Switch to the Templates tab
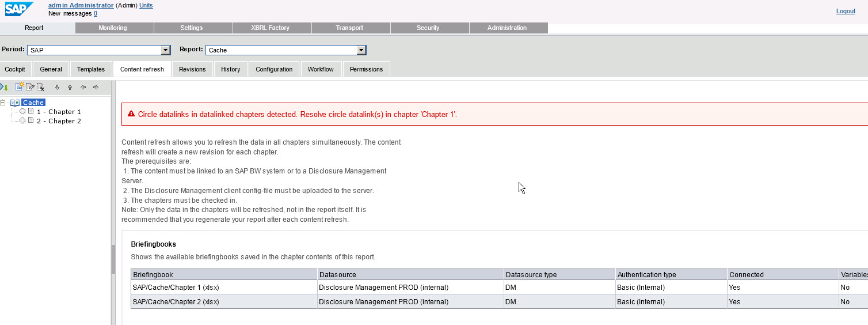The width and height of the screenshot is (868, 325). pyautogui.click(x=91, y=69)
